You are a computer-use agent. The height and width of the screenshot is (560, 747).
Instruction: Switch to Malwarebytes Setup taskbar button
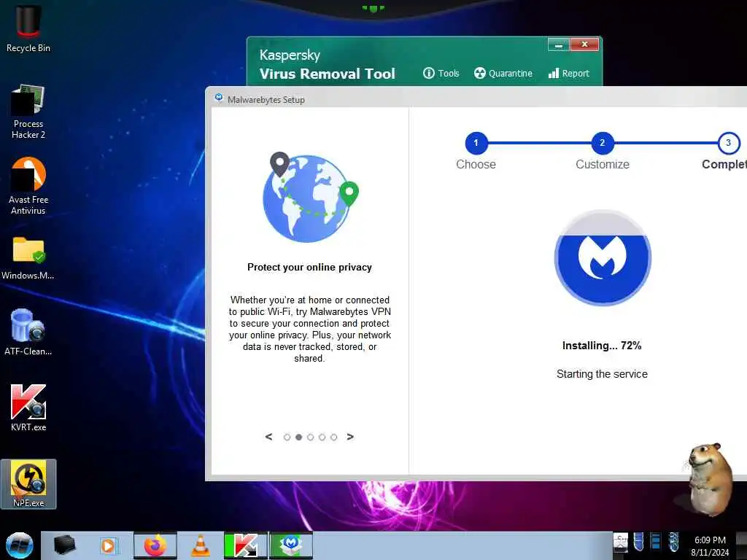(x=291, y=545)
